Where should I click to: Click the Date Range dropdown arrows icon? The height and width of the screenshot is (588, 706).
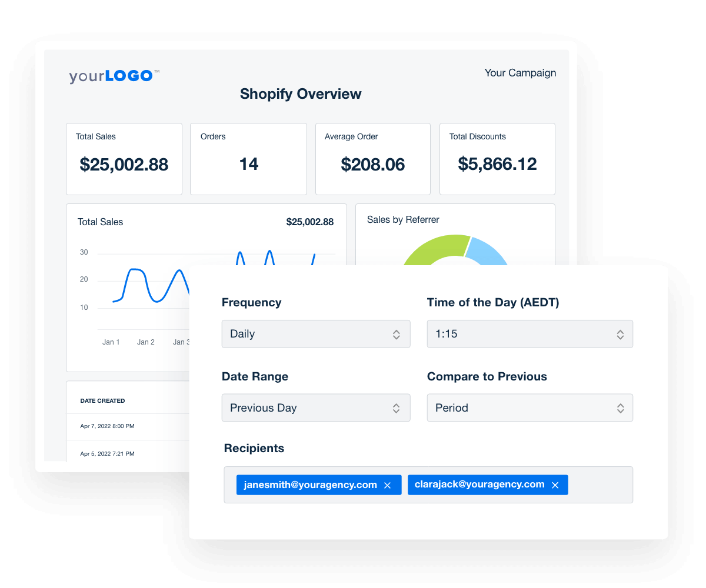pos(396,408)
